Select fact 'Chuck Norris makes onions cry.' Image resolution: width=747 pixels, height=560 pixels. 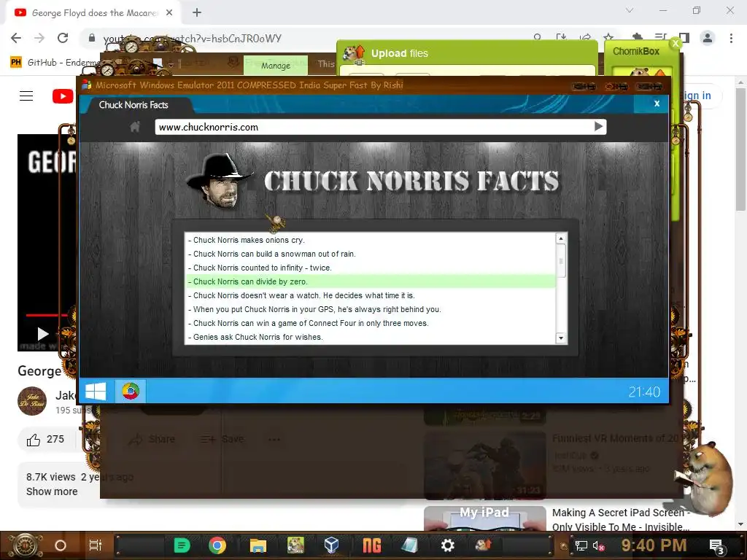tap(371, 240)
